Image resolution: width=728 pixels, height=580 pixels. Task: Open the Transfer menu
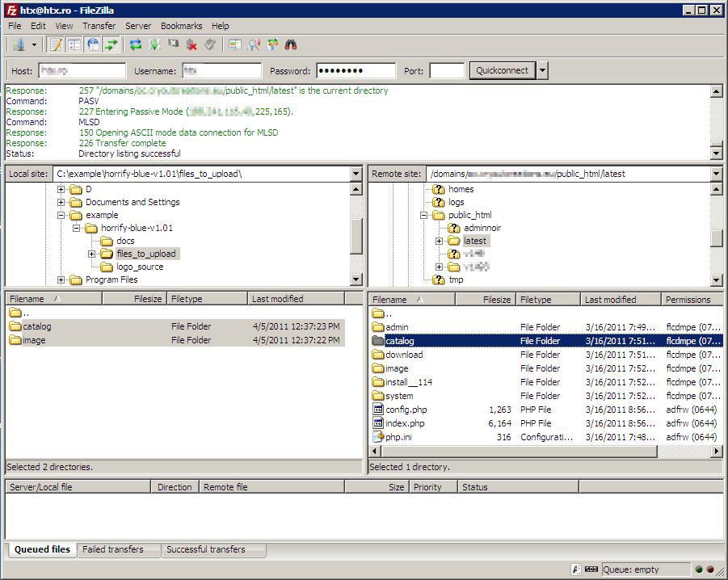pyautogui.click(x=99, y=26)
